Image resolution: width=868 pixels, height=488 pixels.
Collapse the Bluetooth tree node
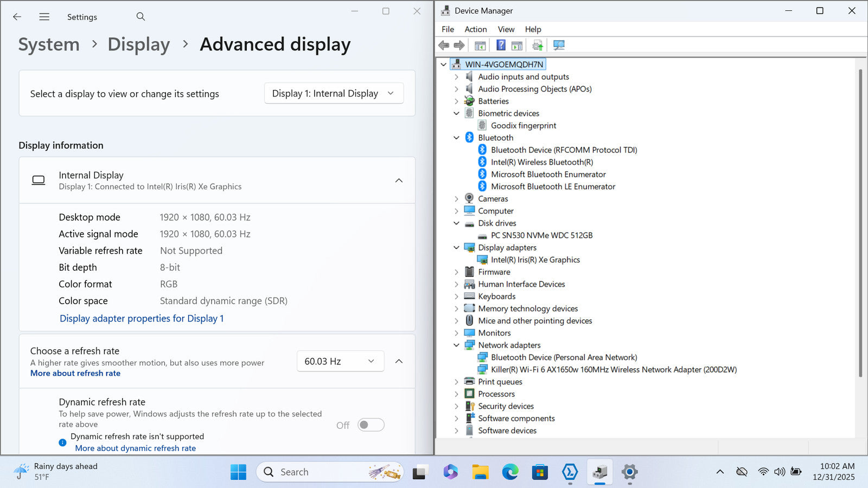coord(456,138)
